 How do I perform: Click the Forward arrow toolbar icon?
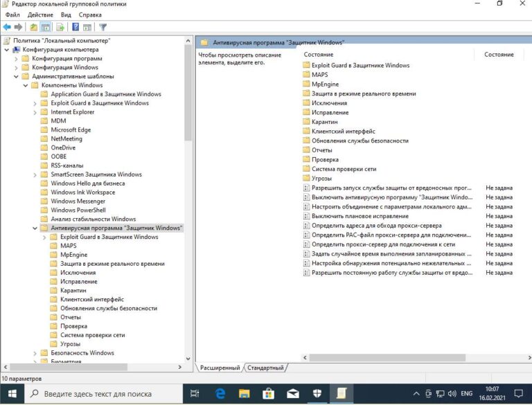click(x=18, y=27)
